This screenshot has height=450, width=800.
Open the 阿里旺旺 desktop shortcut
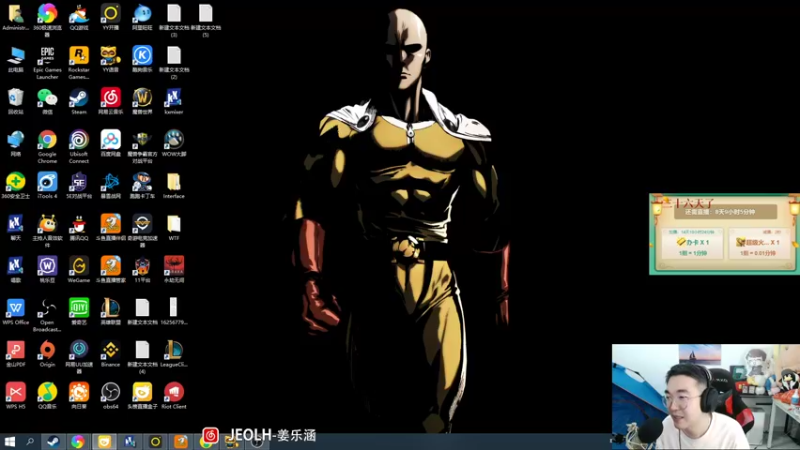click(x=142, y=18)
